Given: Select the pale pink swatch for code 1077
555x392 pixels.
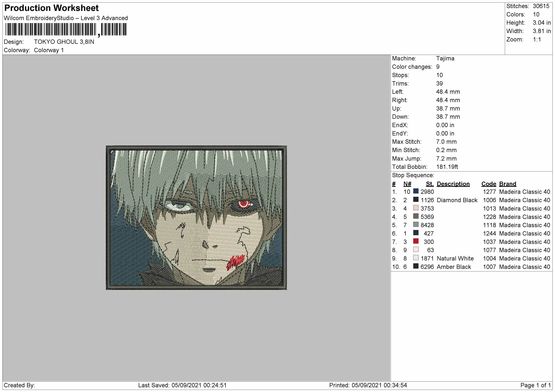Looking at the screenshot, I should [x=416, y=249].
